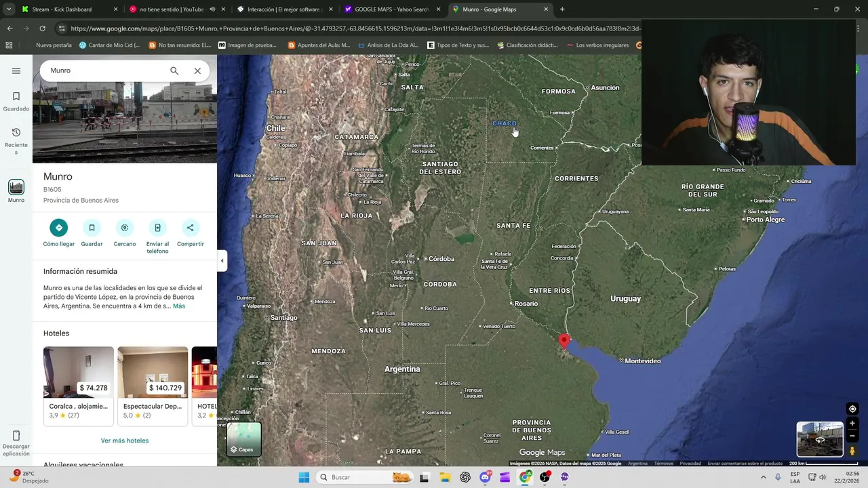Viewport: 868px width, 488px height.
Task: Open the Windows Start menu
Action: (x=304, y=477)
